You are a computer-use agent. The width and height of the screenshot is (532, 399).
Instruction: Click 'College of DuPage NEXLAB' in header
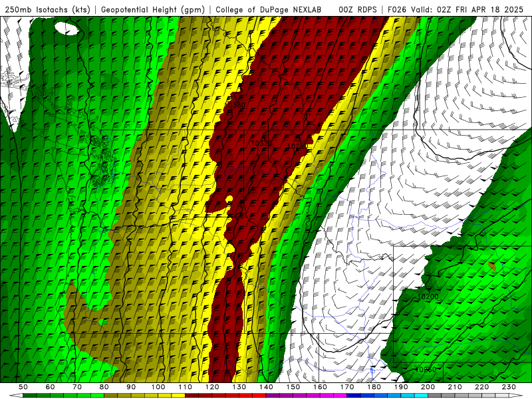(269, 9)
